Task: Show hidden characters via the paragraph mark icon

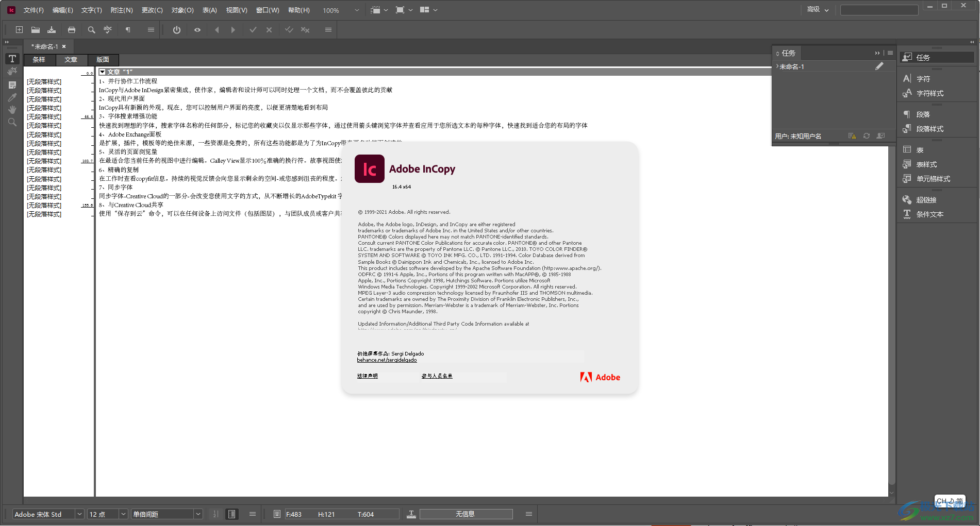Action: (128, 29)
